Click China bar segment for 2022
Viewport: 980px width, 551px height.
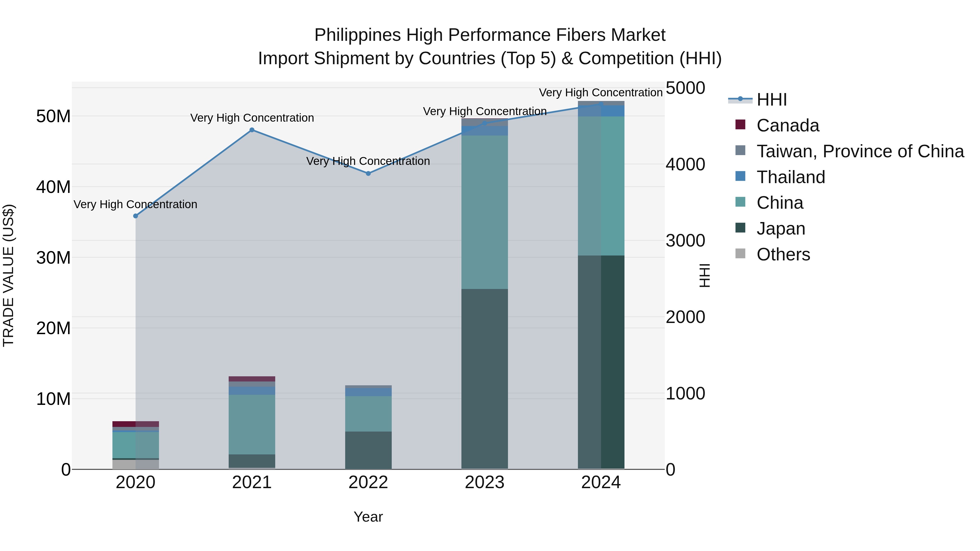(x=368, y=414)
